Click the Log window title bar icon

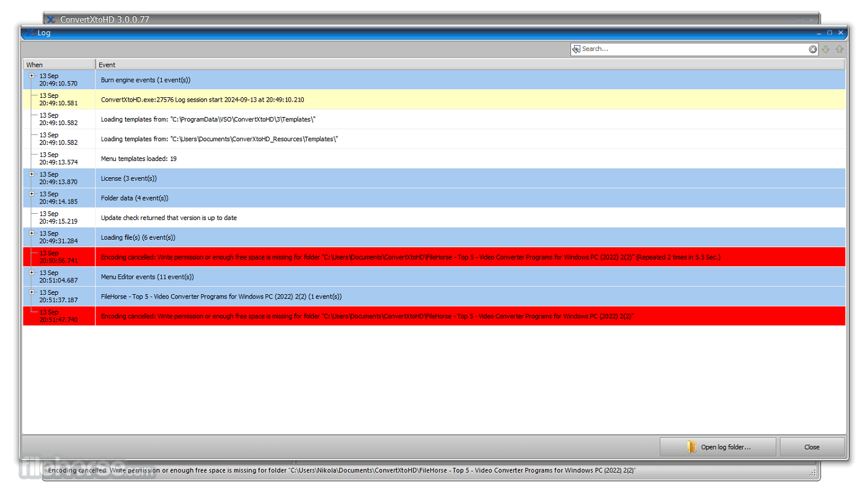tap(30, 33)
